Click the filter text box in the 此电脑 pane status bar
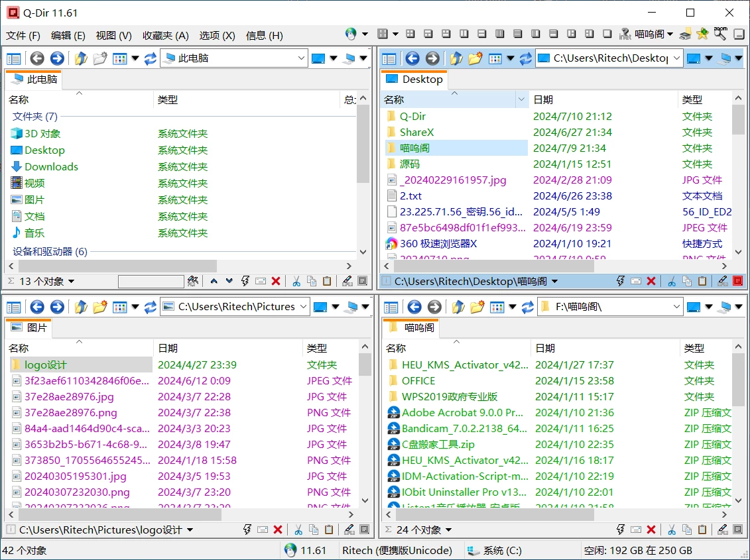Screen dimensions: 750x560 [151, 281]
